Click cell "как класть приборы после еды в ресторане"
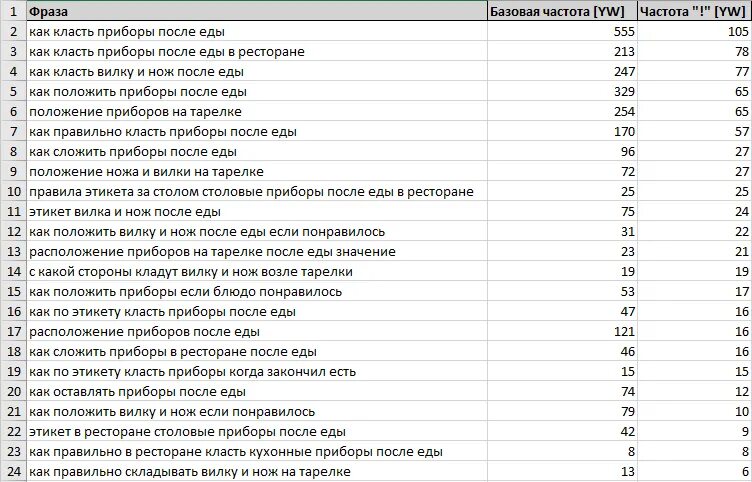This screenshot has height=482, width=752. tap(257, 51)
